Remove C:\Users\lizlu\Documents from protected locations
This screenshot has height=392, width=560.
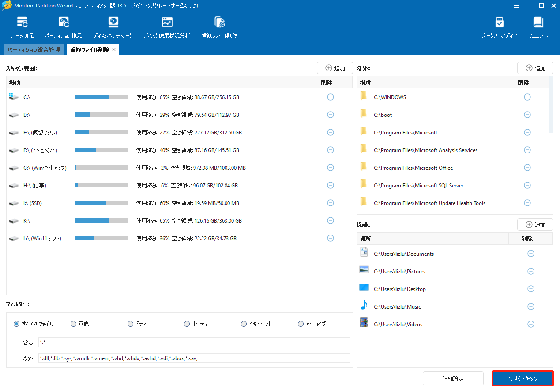[530, 254]
